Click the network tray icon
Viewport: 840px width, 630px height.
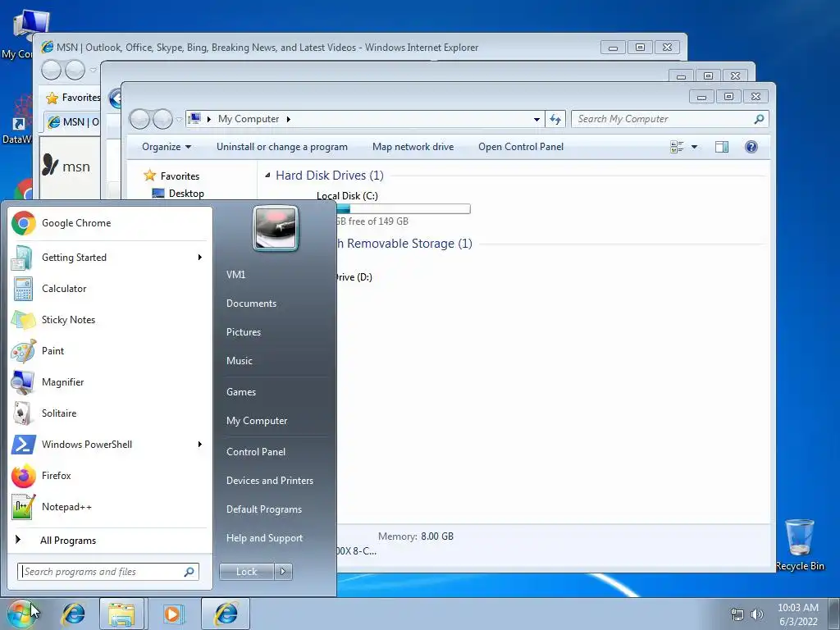[737, 614]
